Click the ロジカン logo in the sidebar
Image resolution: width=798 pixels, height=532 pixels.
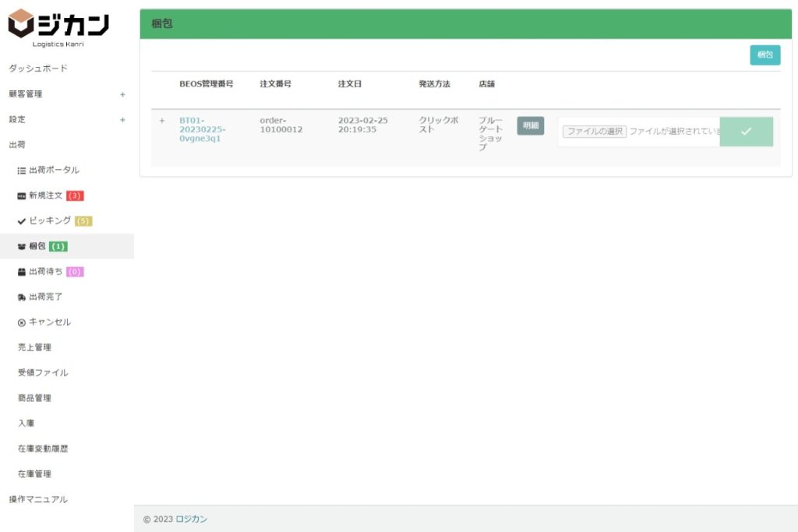pyautogui.click(x=58, y=26)
